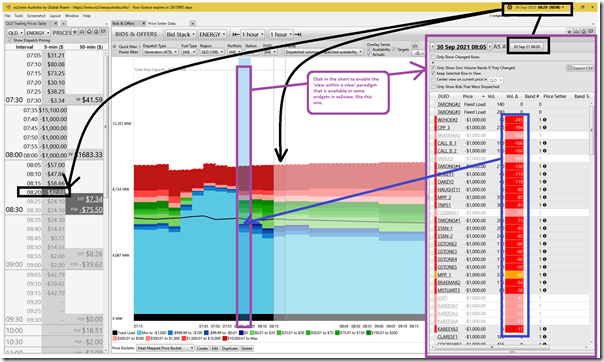The width and height of the screenshot is (604, 362).
Task: Click the Duplicate price bucket button
Action: coord(230,348)
